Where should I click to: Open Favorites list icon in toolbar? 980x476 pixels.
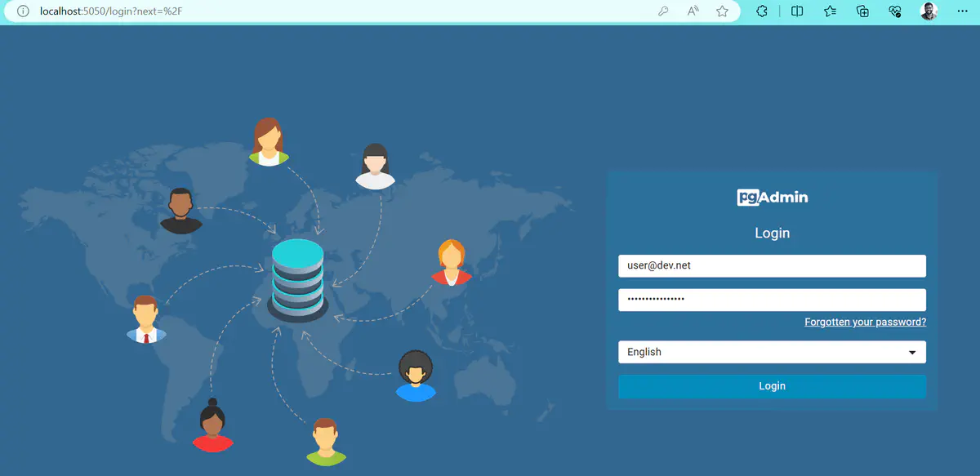click(830, 11)
